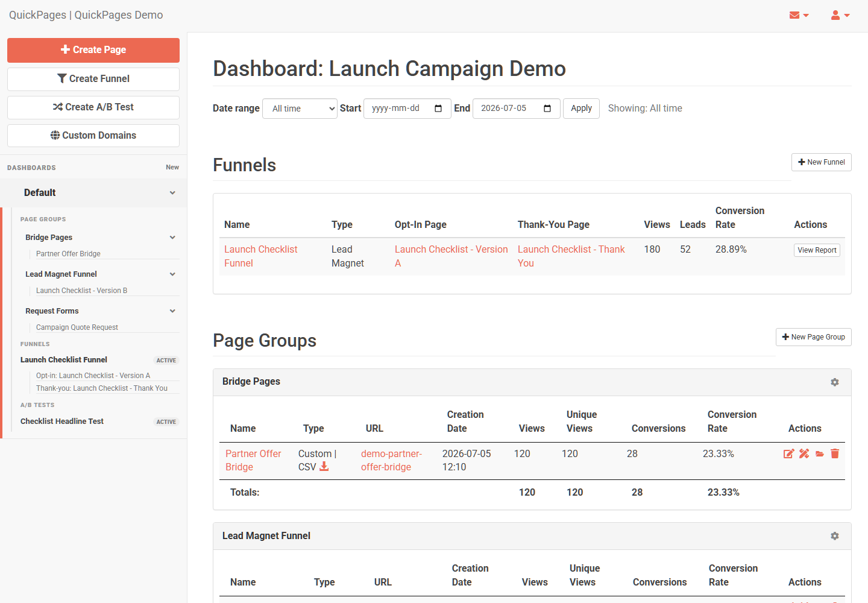
Task: Select Launch Checklist Funnel in sidebar
Action: pyautogui.click(x=64, y=360)
